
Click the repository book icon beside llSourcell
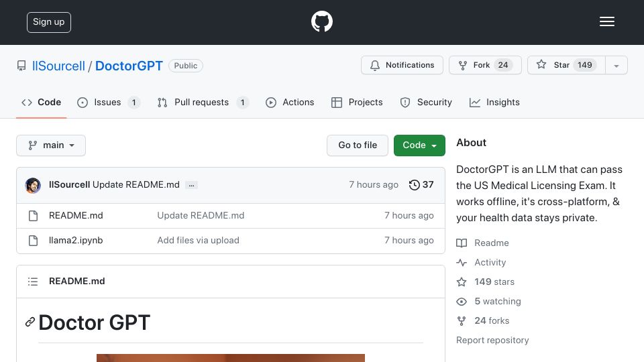pyautogui.click(x=21, y=66)
